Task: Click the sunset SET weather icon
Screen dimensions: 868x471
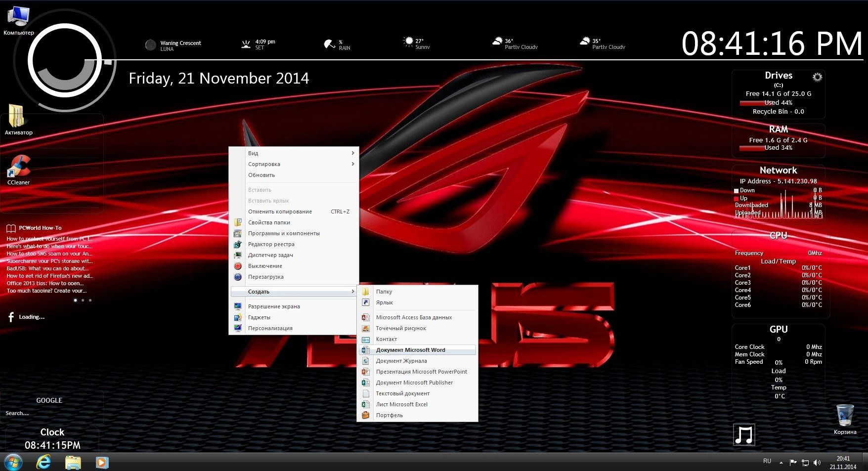Action: (246, 44)
